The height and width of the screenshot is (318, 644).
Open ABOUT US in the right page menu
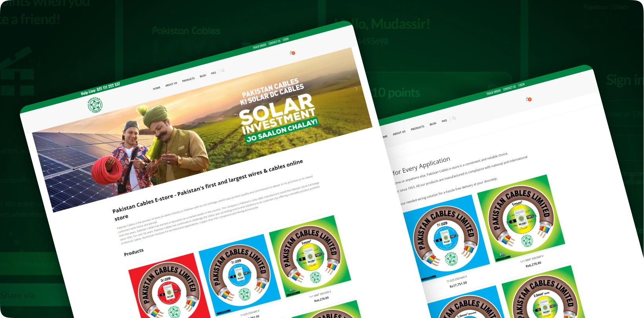(x=399, y=133)
